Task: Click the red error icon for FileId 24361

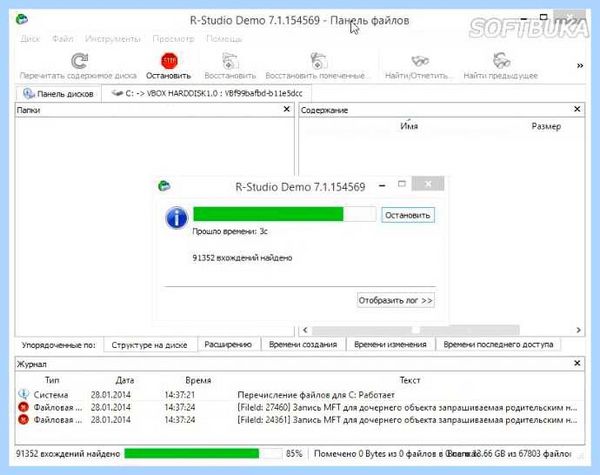Action: point(23,420)
